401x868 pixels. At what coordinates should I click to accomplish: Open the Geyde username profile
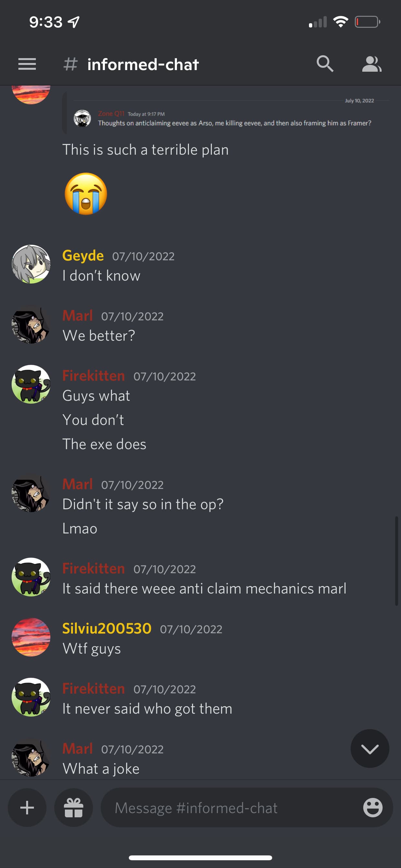[83, 255]
